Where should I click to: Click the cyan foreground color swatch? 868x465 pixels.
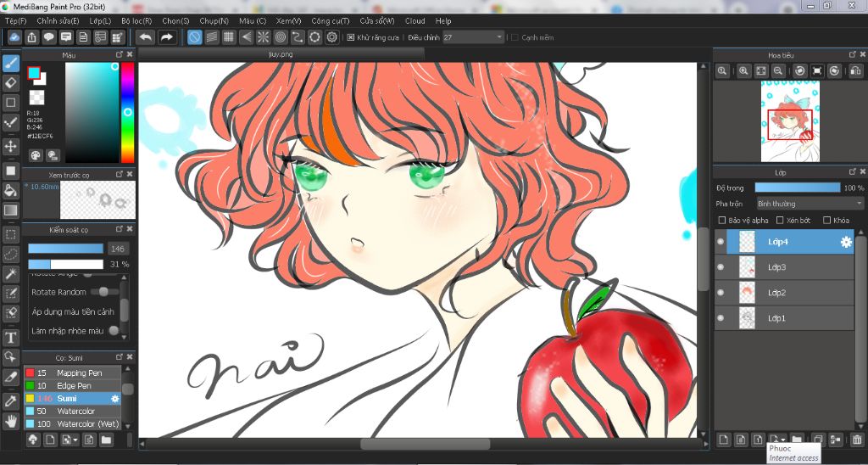click(34, 73)
